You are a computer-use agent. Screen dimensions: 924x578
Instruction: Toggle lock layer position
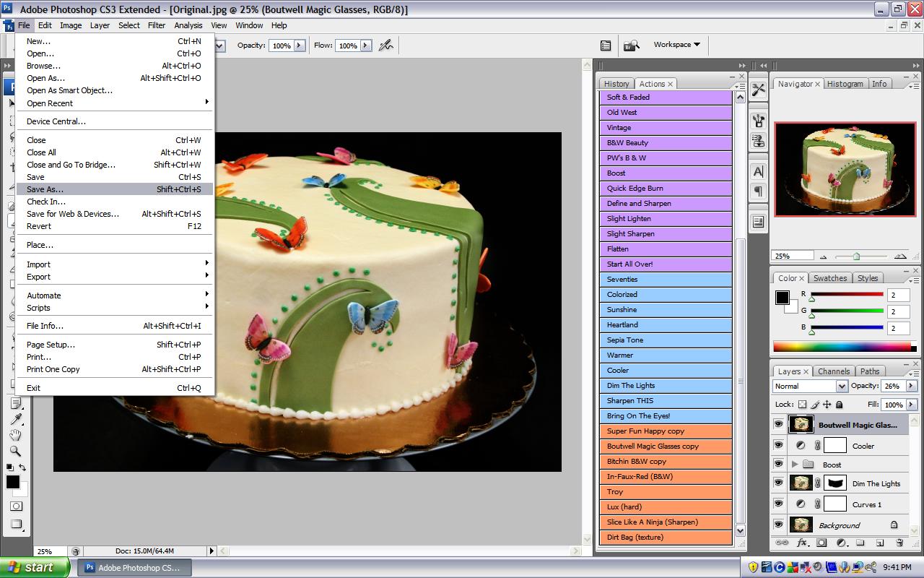point(827,405)
